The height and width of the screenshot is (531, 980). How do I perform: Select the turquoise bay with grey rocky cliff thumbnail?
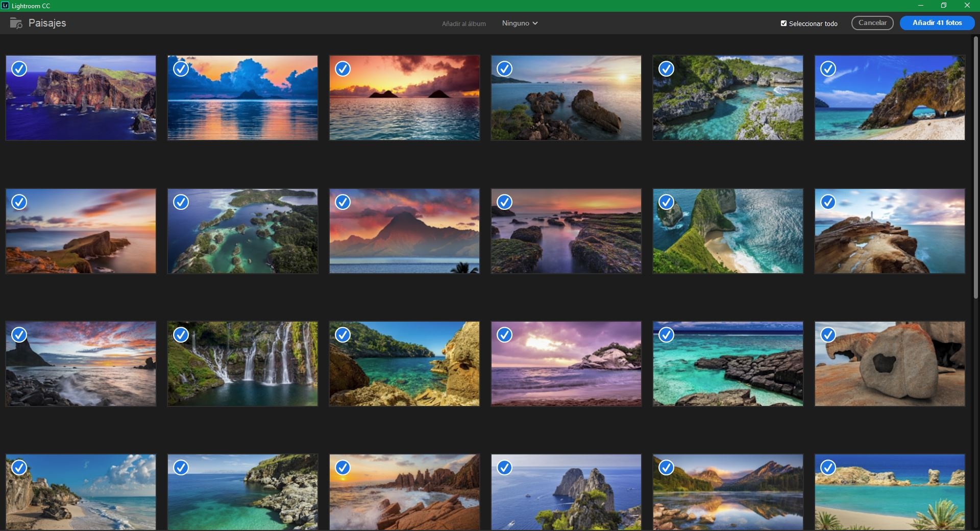[x=242, y=493]
